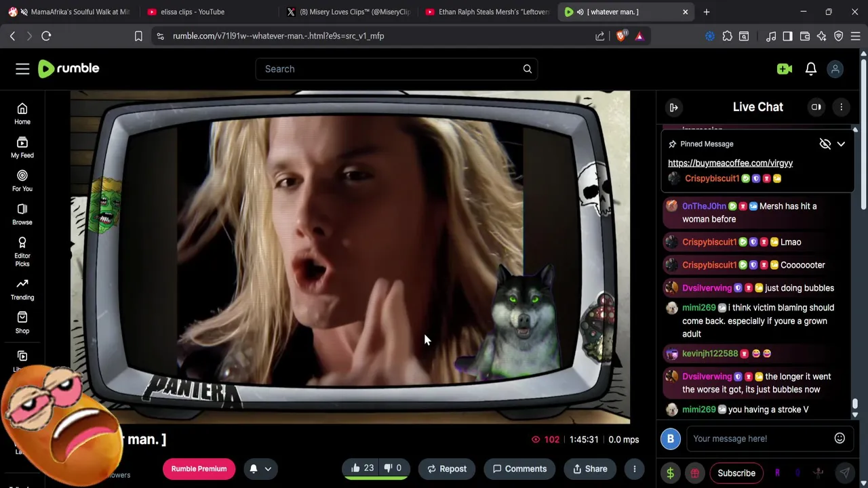Hide the pinned message eye toggle
Viewport: 868px width, 488px height.
(x=825, y=144)
